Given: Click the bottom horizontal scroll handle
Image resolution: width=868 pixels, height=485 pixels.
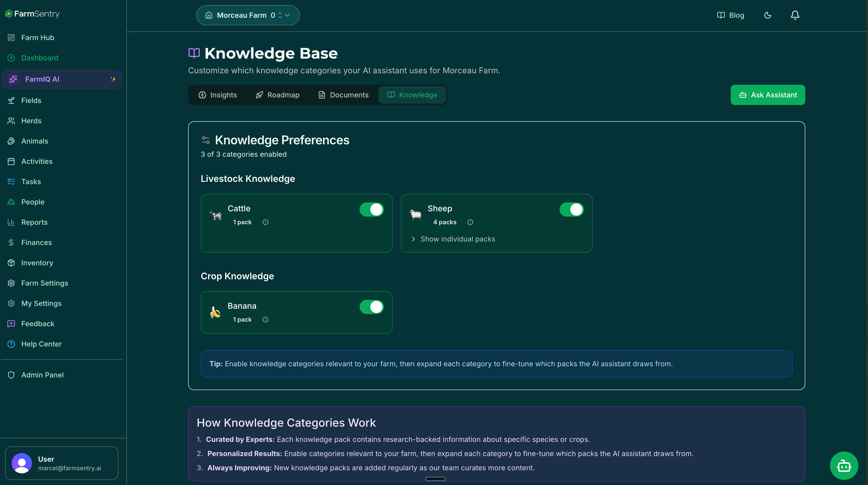Looking at the screenshot, I should click(435, 479).
